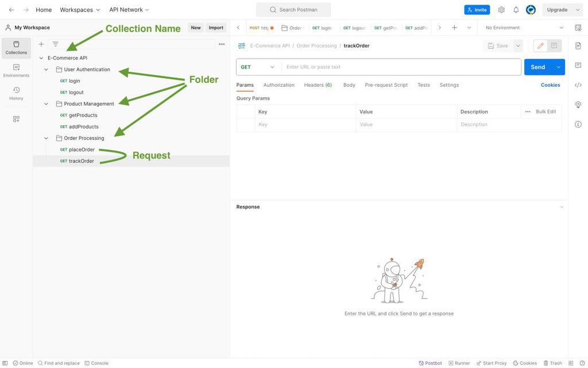Open the History sidebar panel
Screen dimensions: 588x368
pyautogui.click(x=16, y=94)
